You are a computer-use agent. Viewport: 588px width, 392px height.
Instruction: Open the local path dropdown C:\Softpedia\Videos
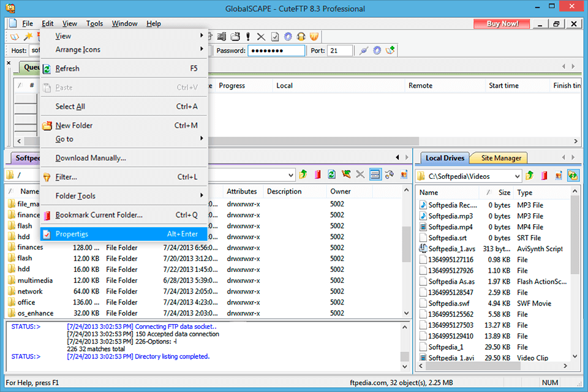[x=516, y=176]
